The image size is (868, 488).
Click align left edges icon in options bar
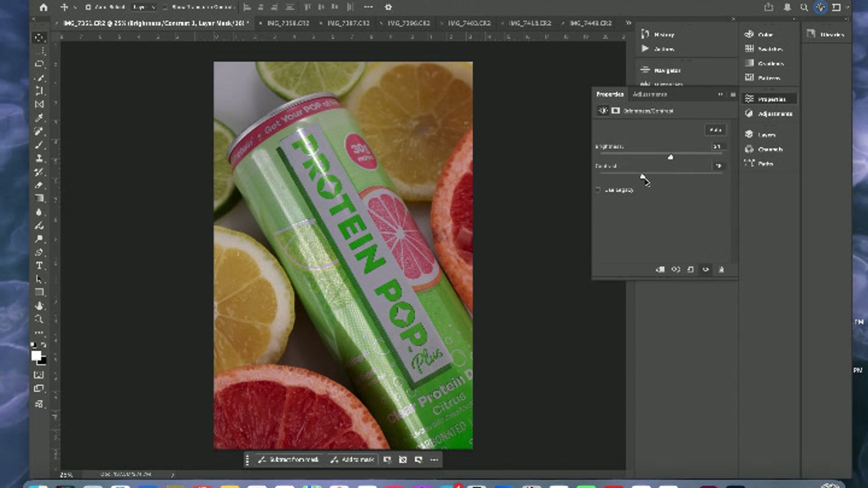pyautogui.click(x=247, y=7)
